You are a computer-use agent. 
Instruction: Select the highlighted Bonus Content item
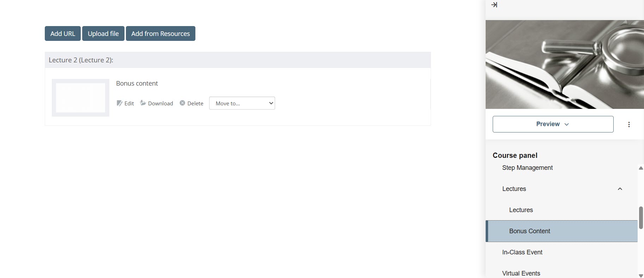coord(529,231)
